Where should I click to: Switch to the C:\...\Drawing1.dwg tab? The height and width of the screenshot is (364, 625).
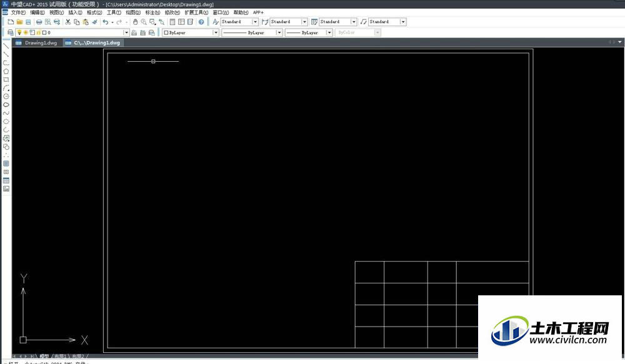(92, 42)
